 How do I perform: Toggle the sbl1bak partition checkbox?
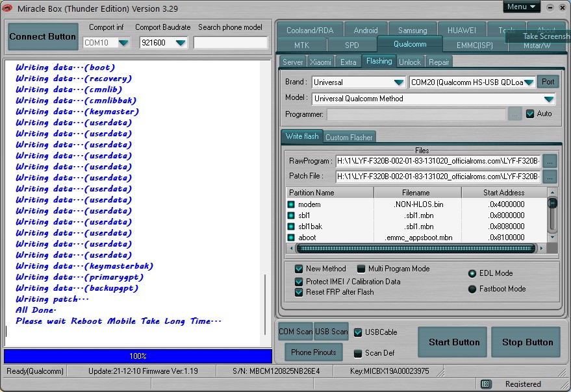291,227
